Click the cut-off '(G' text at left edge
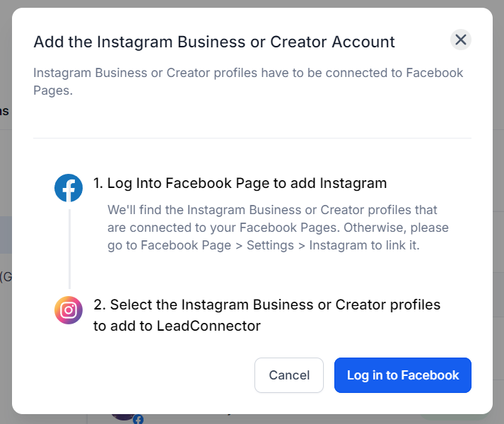This screenshot has height=424, width=504. 5,276
